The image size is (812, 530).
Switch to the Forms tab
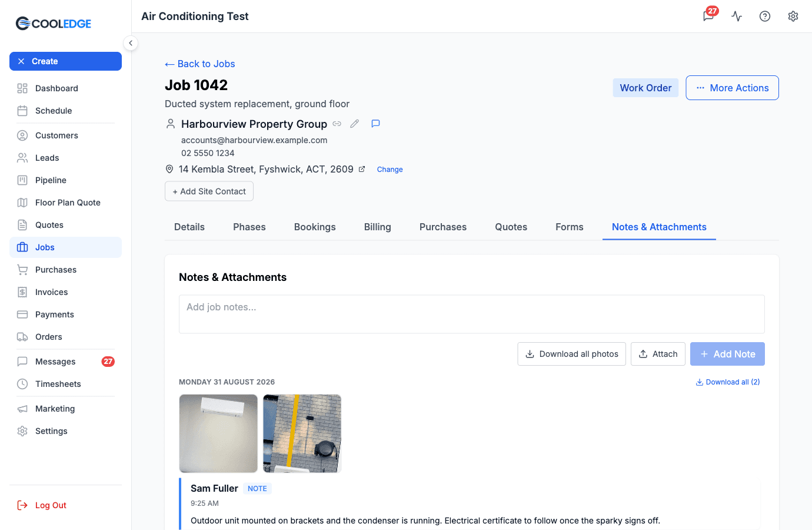click(570, 227)
